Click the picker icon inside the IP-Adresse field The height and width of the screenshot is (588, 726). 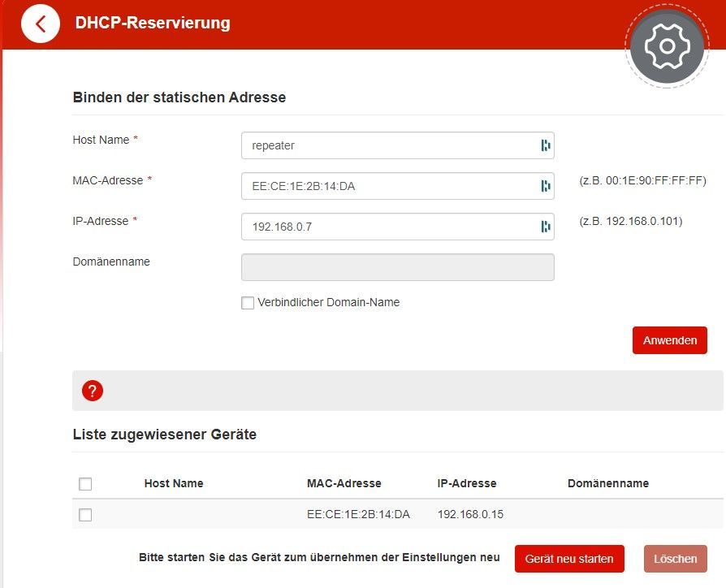click(544, 227)
